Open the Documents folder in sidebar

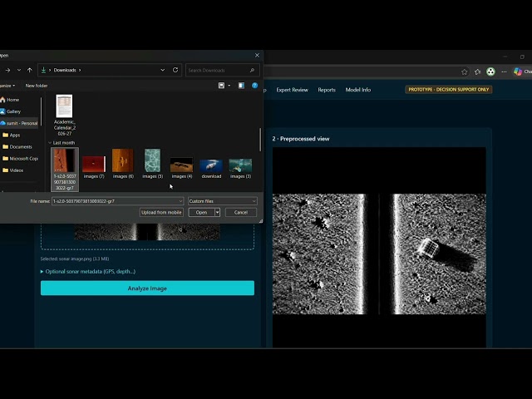pyautogui.click(x=19, y=147)
